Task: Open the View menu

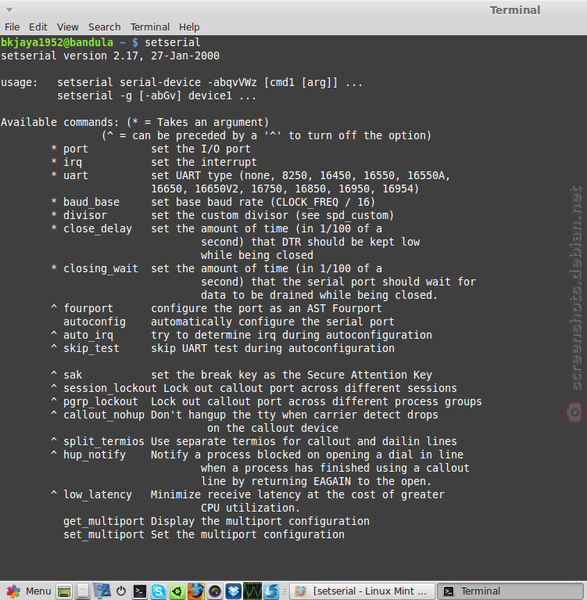Action: [67, 27]
